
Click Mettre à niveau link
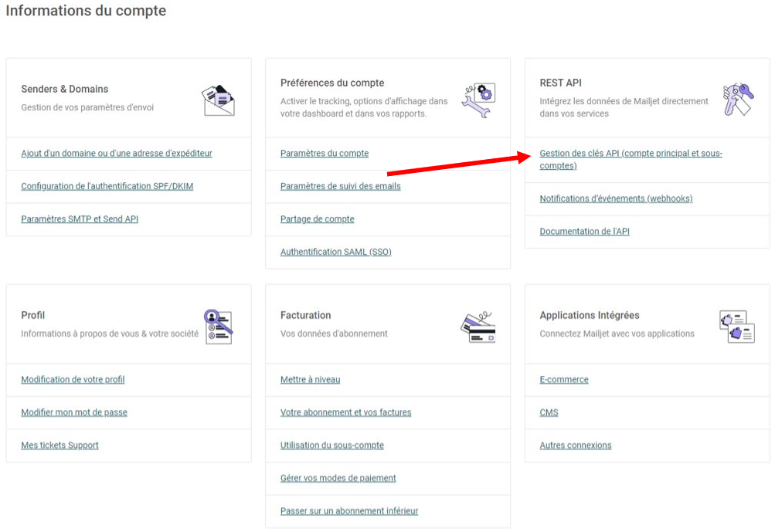[311, 379]
